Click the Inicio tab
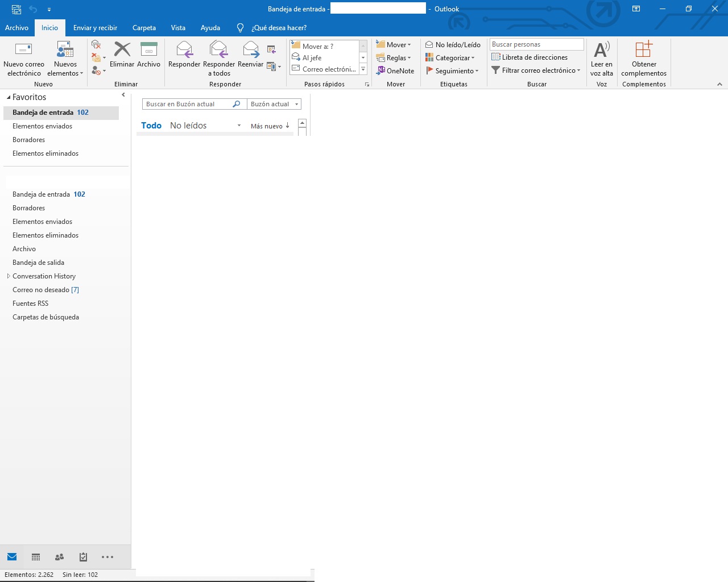Viewport: 728px width, 582px height. click(x=49, y=27)
